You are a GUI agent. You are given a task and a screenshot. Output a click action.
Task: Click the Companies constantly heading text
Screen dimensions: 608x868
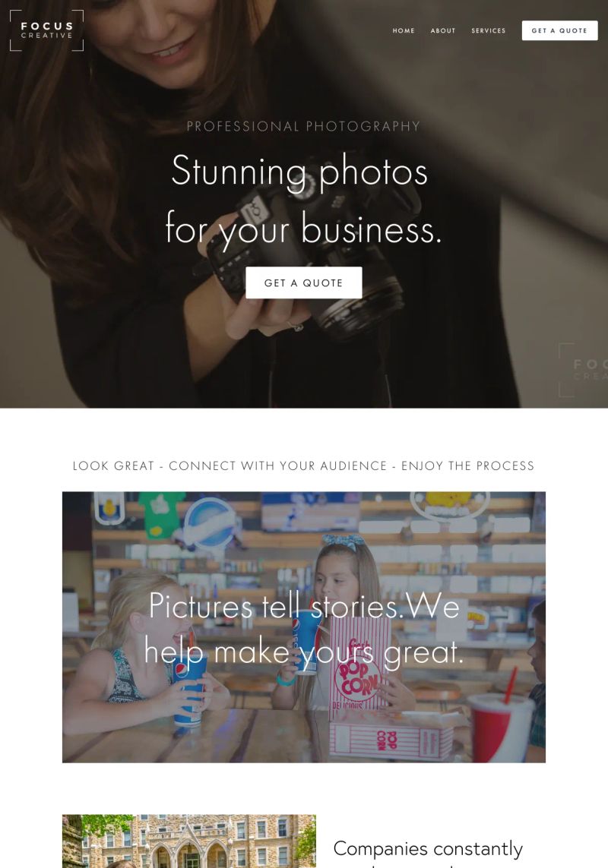(x=428, y=848)
